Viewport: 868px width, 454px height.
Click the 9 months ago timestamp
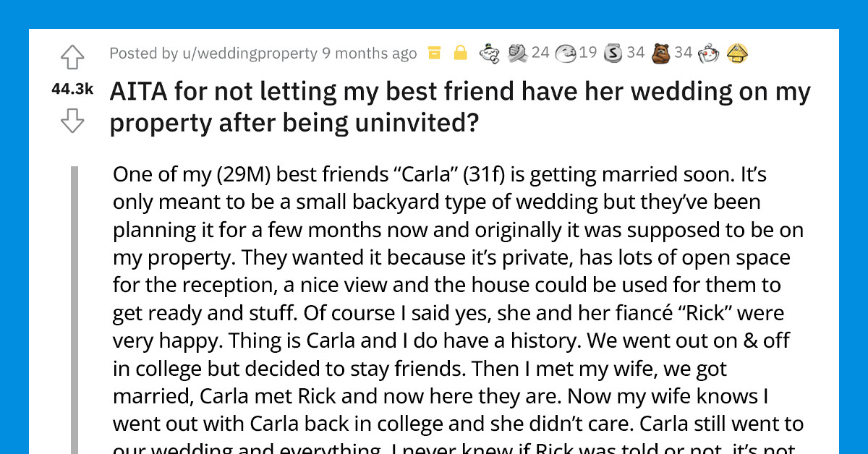pyautogui.click(x=371, y=53)
